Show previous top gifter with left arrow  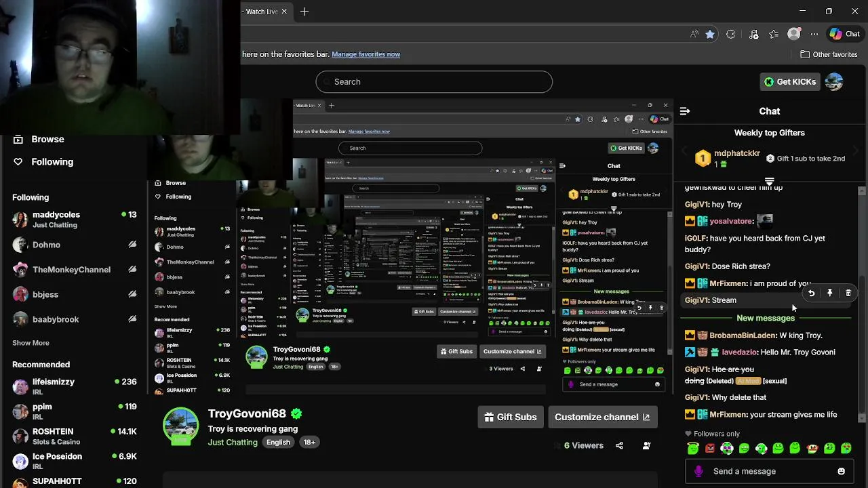click(x=684, y=151)
